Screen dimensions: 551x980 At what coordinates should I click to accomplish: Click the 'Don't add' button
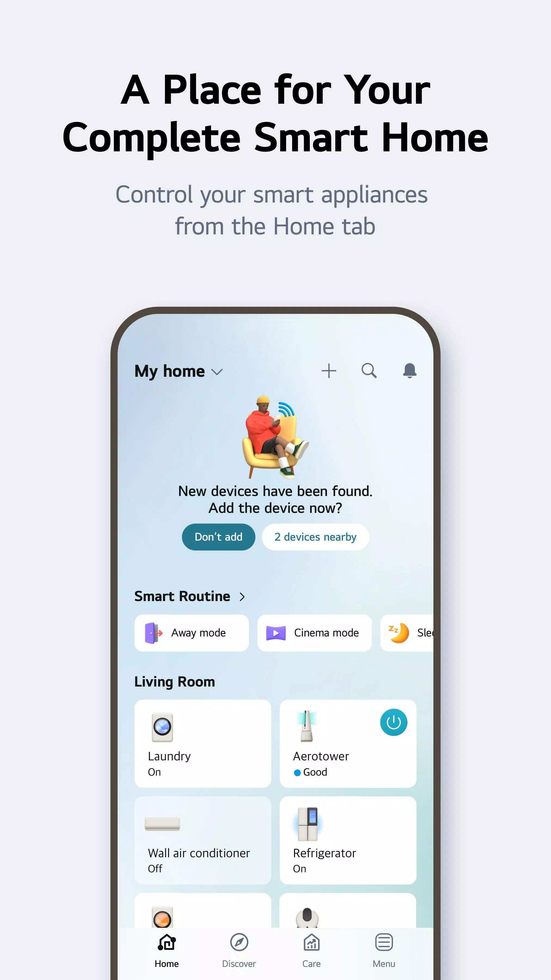(218, 537)
